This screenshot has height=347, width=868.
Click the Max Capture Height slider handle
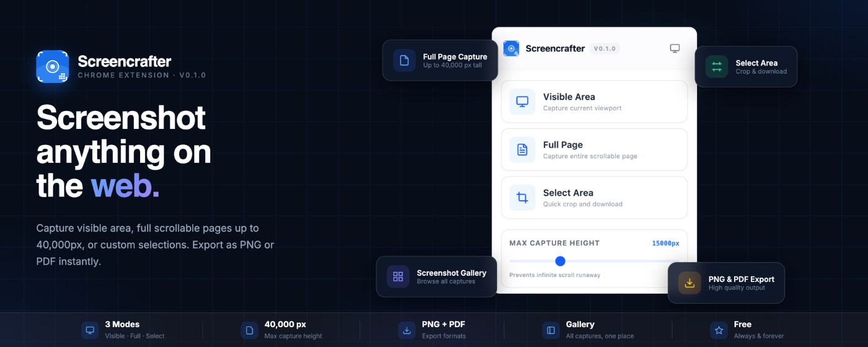click(560, 261)
